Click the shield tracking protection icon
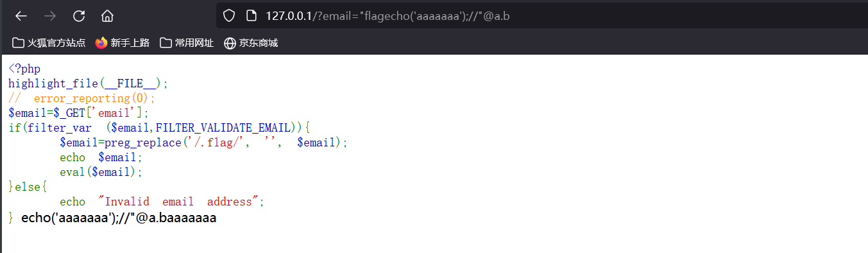 click(x=230, y=16)
